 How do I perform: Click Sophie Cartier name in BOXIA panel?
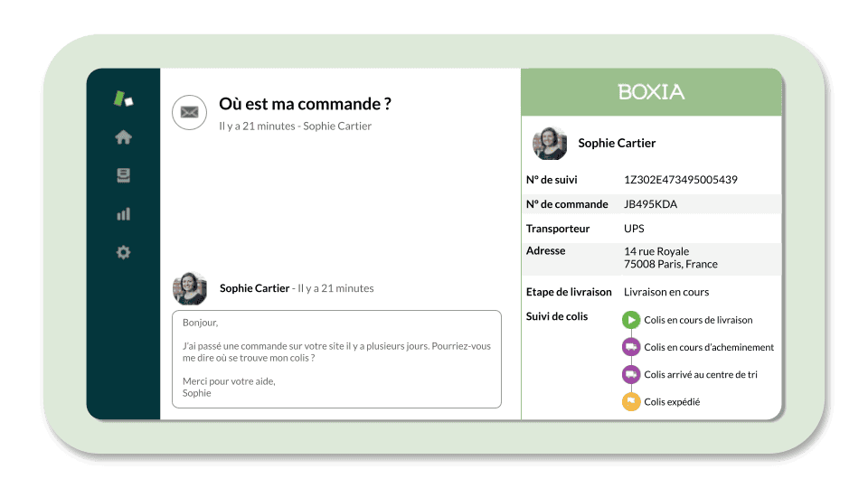pos(617,144)
